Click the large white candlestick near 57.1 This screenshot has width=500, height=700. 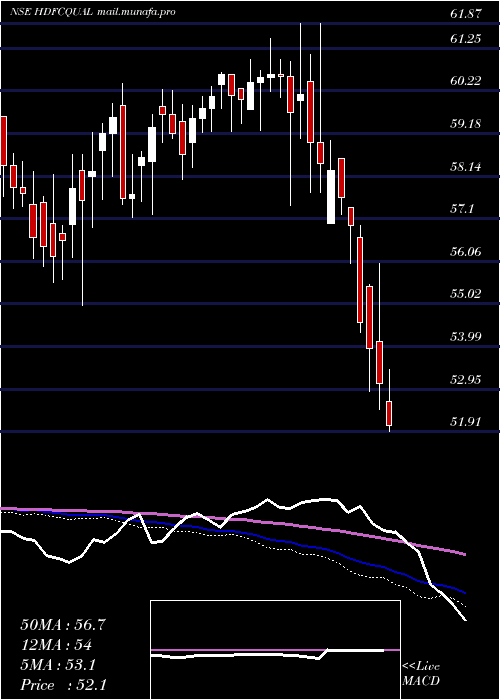331,197
